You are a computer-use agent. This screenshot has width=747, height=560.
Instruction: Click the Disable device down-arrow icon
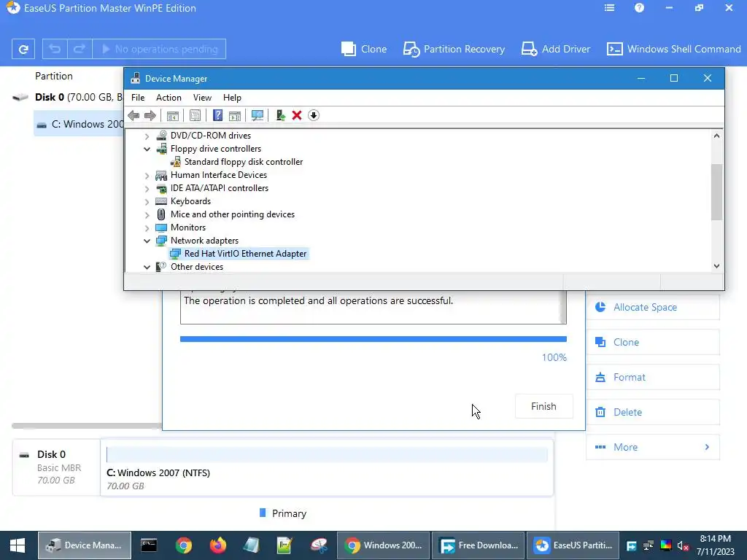coord(314,115)
